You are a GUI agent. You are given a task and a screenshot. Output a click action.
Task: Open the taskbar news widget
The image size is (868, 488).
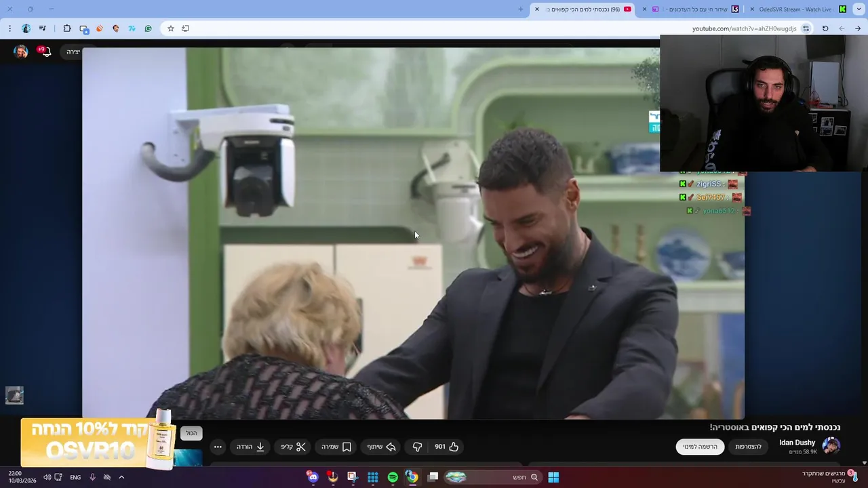point(829,476)
